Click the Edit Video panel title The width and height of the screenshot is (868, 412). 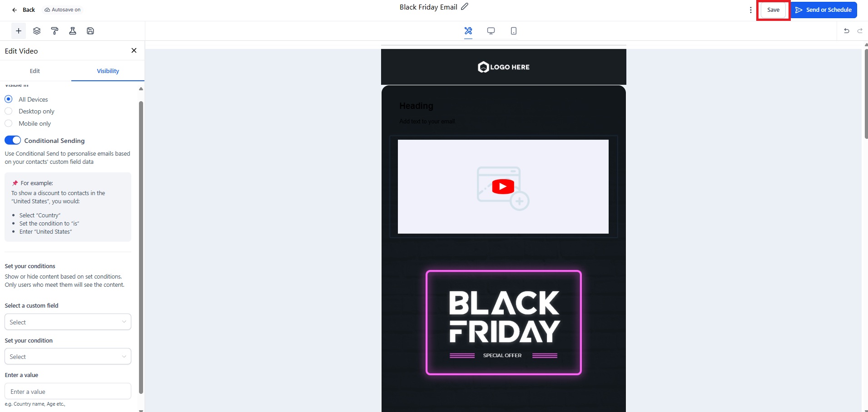(x=21, y=51)
